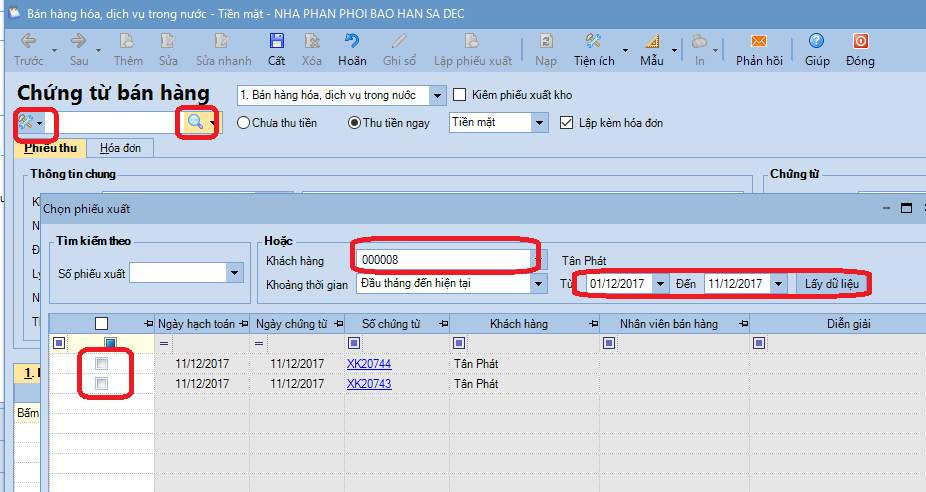Undo with the Hoãn icon
926x492 pixels.
point(352,41)
